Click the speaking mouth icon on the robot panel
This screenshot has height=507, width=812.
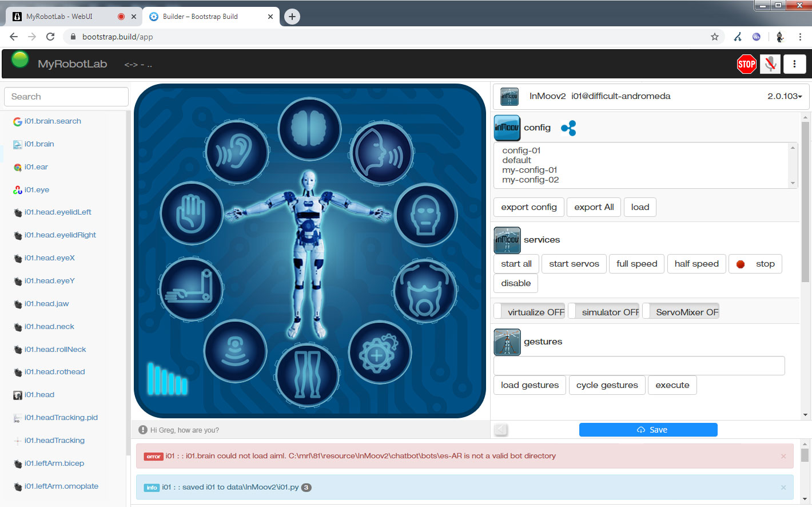click(x=382, y=153)
